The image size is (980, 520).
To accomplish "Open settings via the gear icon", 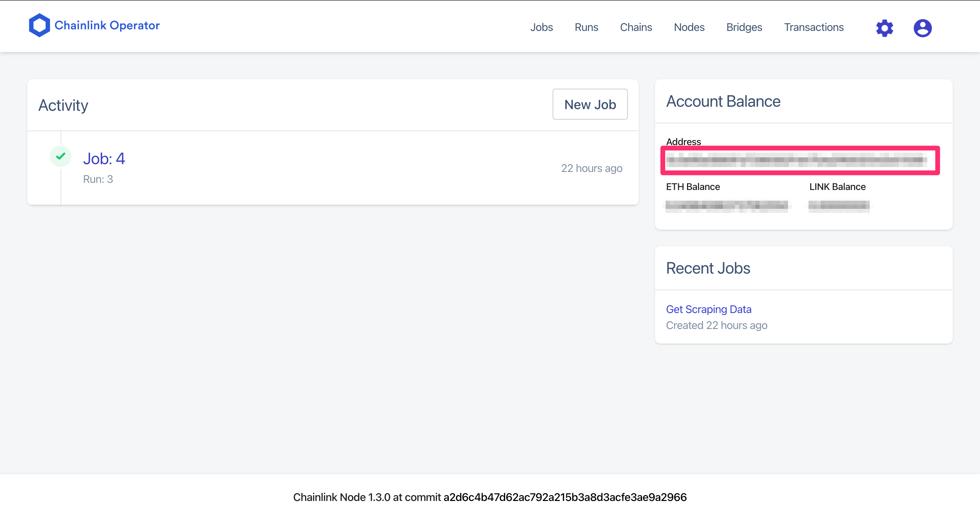I will (x=884, y=28).
